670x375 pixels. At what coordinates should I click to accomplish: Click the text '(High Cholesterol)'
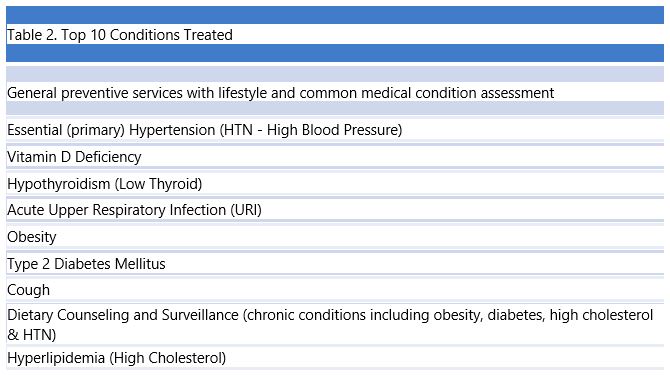point(168,358)
